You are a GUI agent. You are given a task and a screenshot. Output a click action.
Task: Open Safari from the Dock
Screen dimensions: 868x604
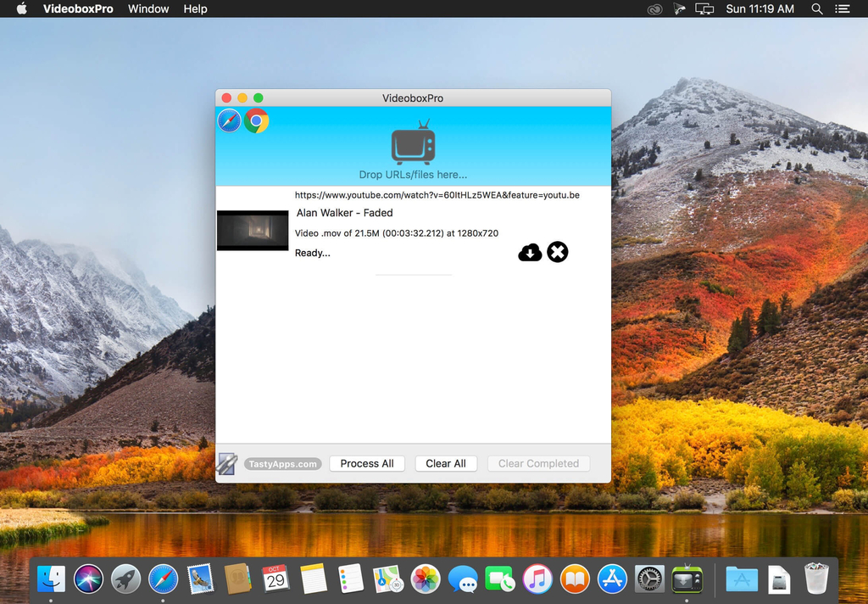[164, 579]
